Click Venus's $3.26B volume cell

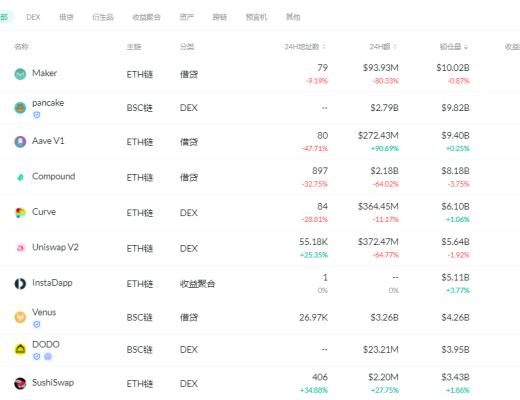click(384, 318)
